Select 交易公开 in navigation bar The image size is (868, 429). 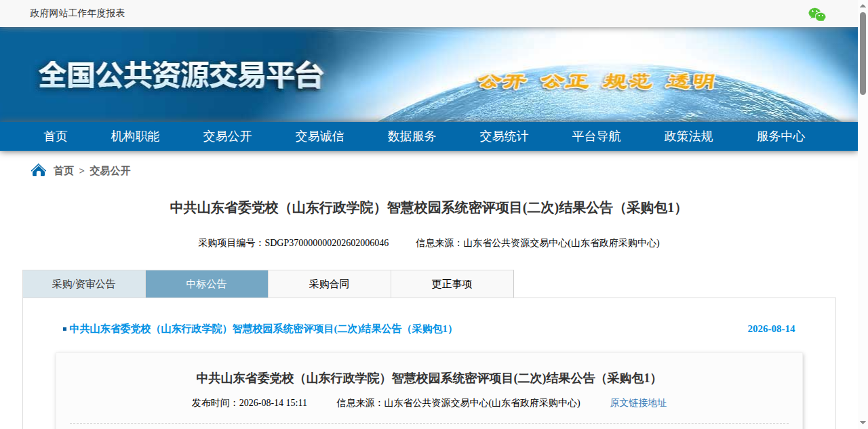coord(228,136)
